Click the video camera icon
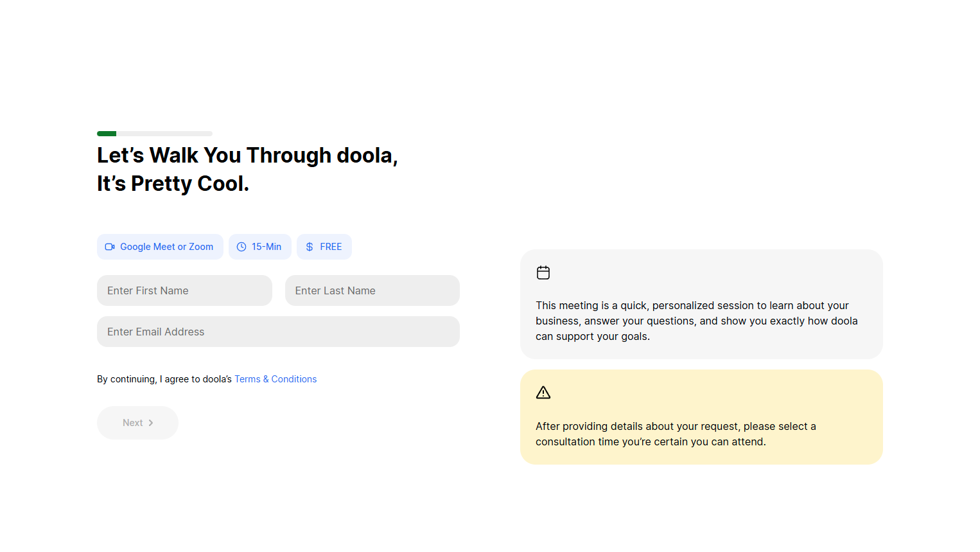This screenshot has height=552, width=980. [110, 247]
